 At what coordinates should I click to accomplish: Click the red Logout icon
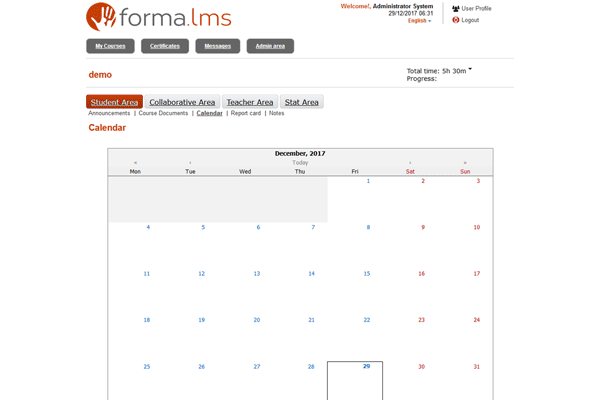click(x=456, y=20)
